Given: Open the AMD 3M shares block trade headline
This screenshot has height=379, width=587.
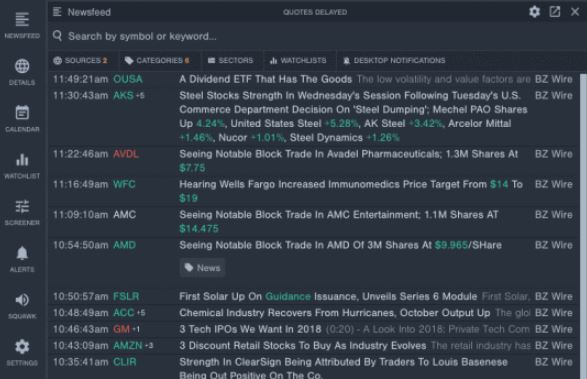Looking at the screenshot, I should [x=340, y=245].
